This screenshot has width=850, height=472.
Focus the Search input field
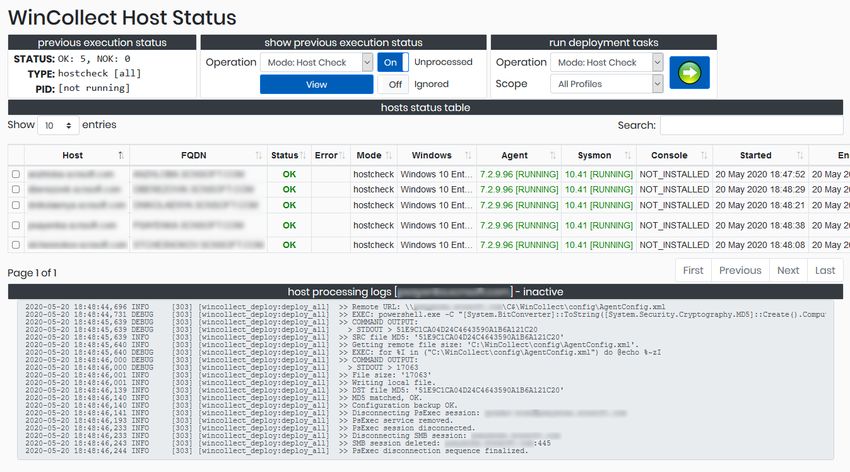pyautogui.click(x=752, y=125)
